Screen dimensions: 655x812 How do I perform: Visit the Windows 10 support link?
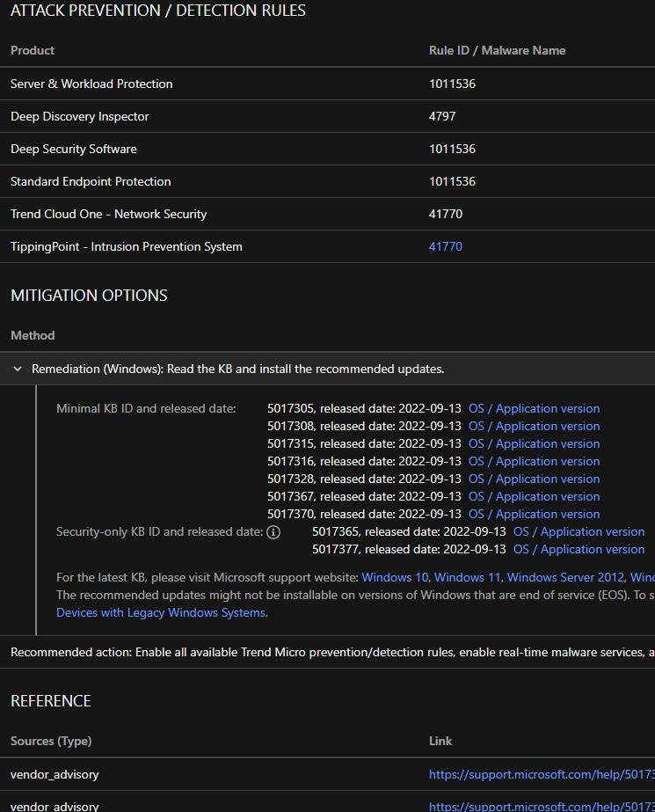click(394, 578)
